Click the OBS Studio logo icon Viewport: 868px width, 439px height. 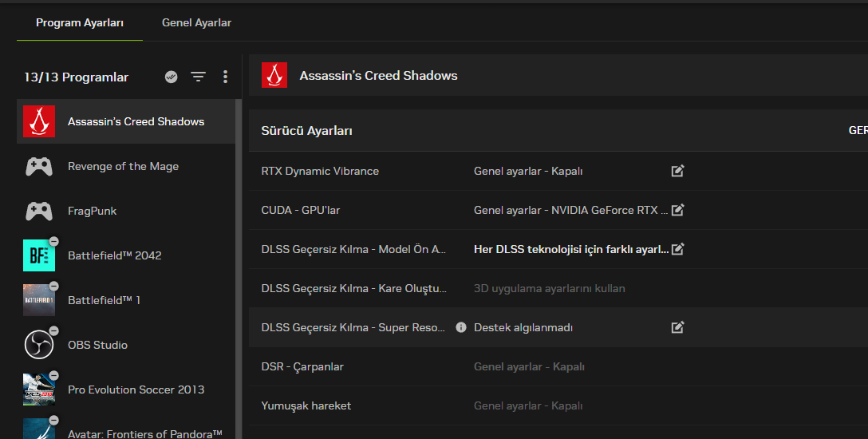pyautogui.click(x=39, y=345)
